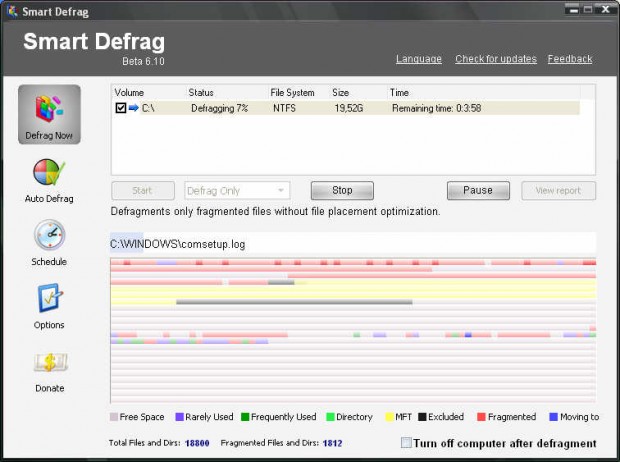The width and height of the screenshot is (620, 462).
Task: Enable Turn off computer after defragment
Action: [x=406, y=442]
